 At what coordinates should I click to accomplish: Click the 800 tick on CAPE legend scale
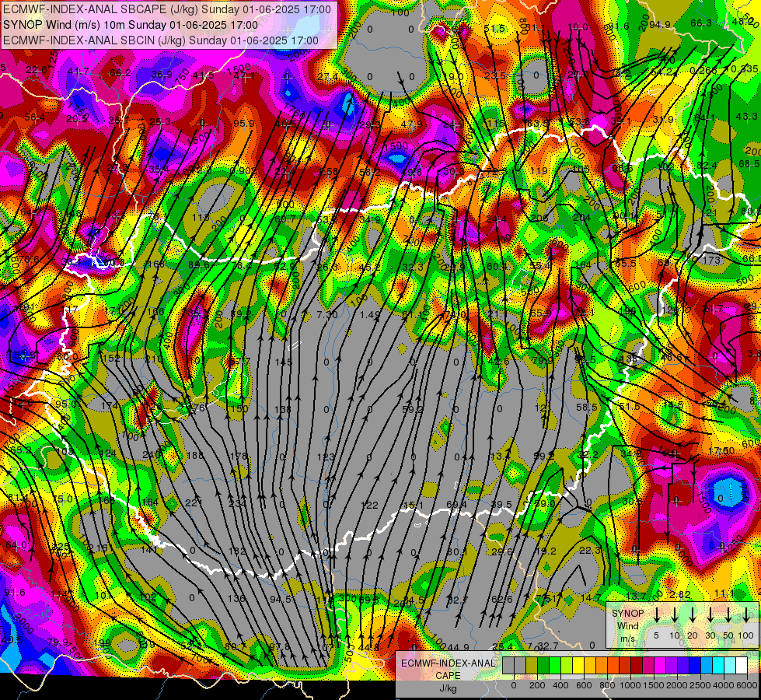[x=607, y=685]
